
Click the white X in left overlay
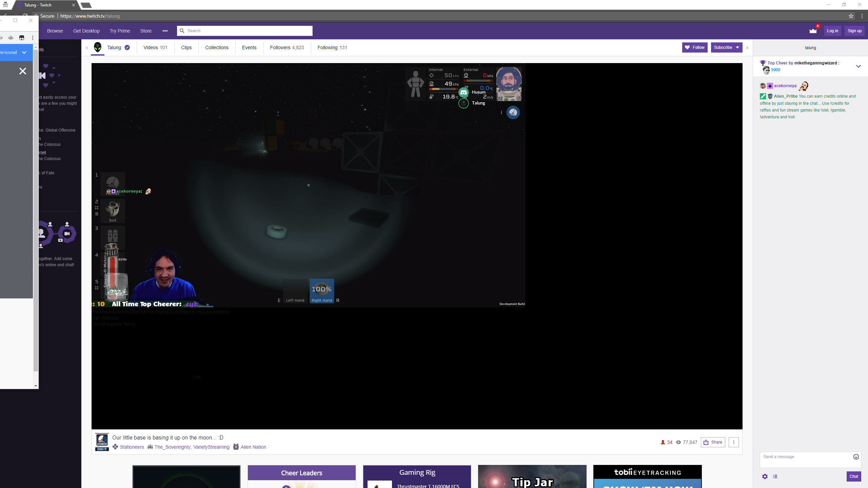[x=23, y=71]
